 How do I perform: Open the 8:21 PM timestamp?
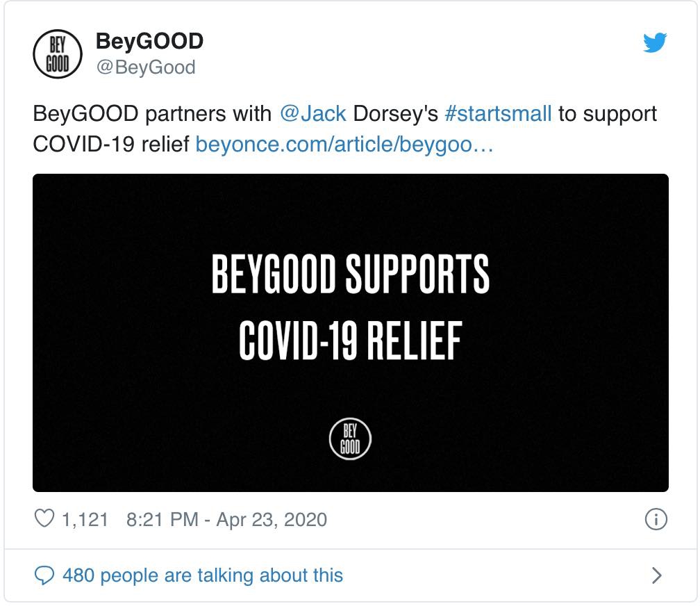(162, 520)
